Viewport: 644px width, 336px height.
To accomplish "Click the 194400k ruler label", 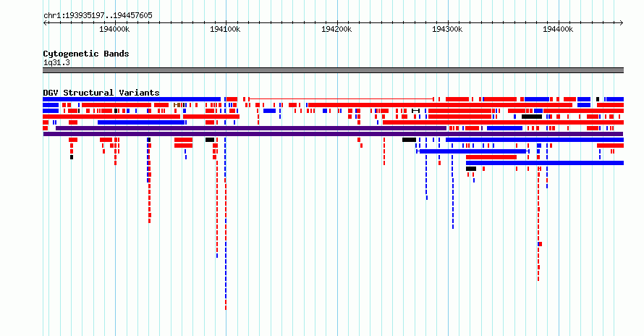I will point(558,29).
